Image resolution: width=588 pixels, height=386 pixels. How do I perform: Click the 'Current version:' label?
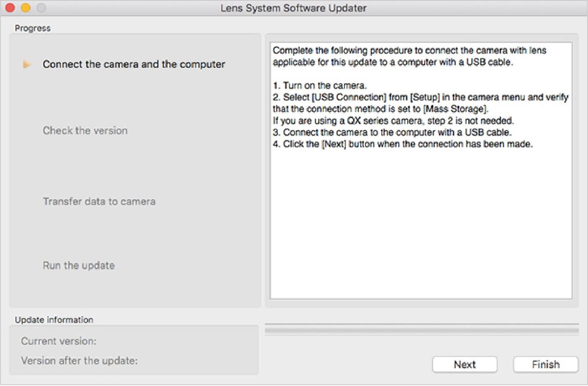(x=59, y=341)
